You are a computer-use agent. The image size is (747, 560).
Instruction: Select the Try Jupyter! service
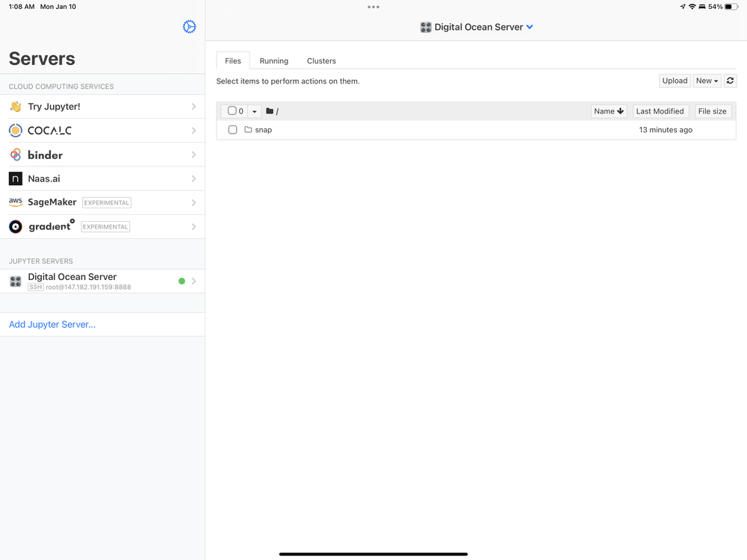(x=102, y=107)
